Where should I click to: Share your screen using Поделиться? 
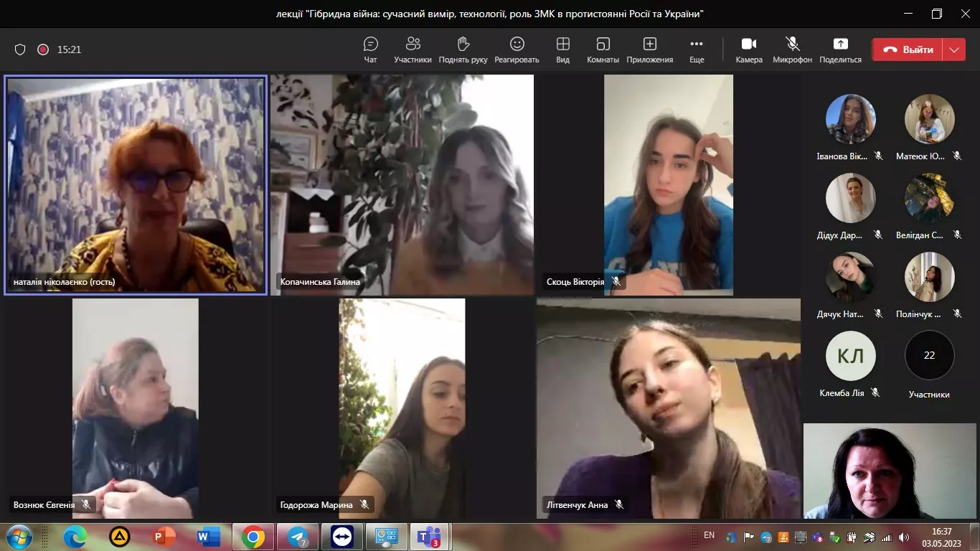point(840,50)
